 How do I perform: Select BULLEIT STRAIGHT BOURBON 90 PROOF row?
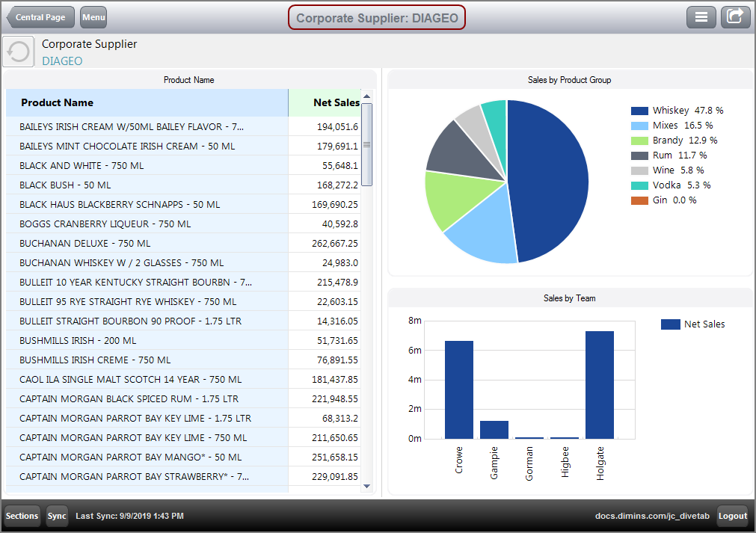pyautogui.click(x=183, y=321)
